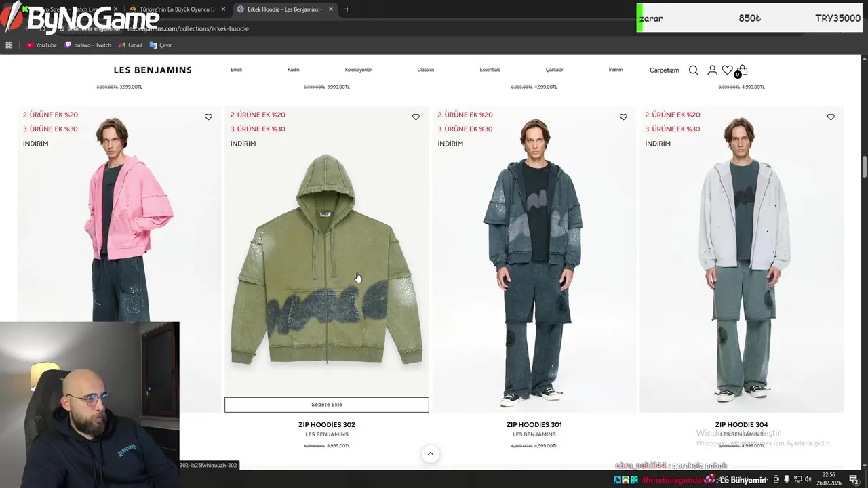Click the Sepete Ekle button

(x=327, y=405)
